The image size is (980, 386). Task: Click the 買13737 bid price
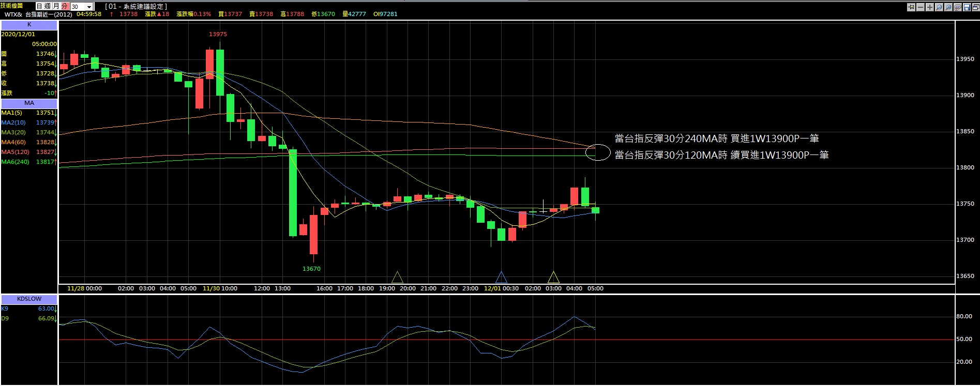point(230,14)
